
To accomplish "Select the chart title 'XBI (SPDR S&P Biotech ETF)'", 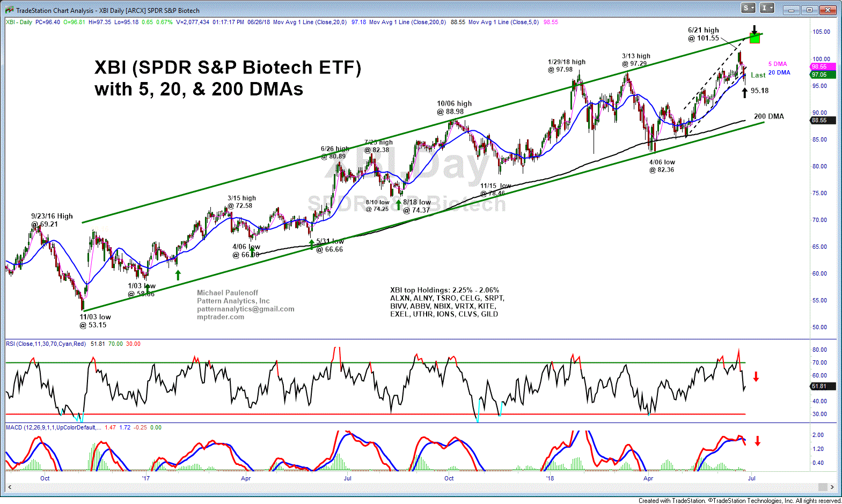I will coord(228,68).
